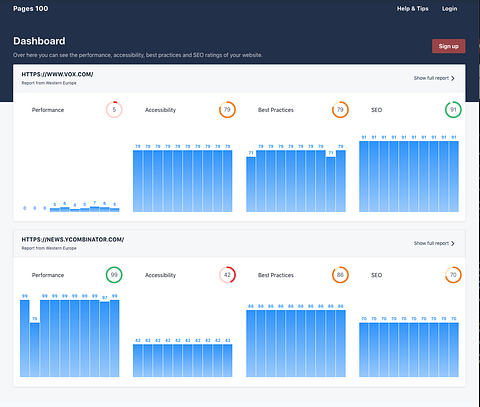Click the ycombinator Accessibility score gauge showing 42
480x407 pixels.
click(x=227, y=275)
